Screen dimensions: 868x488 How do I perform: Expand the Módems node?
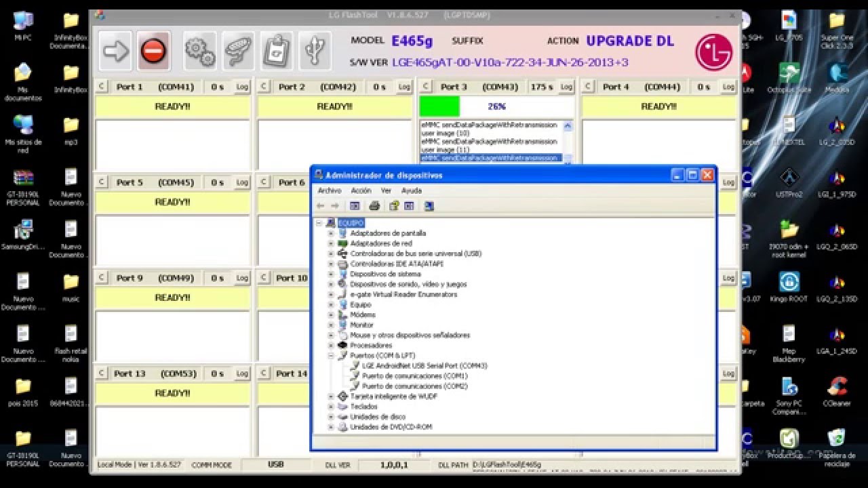331,314
